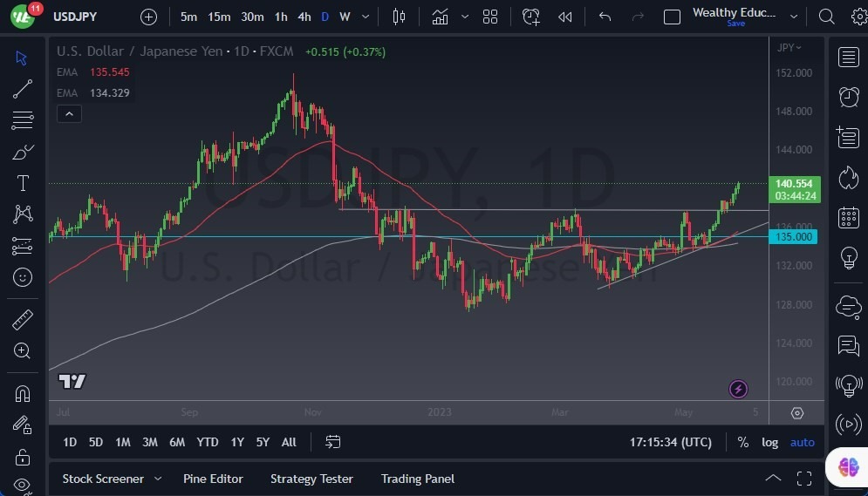This screenshot has width=868, height=496.
Task: Select the brush drawing tool
Action: click(23, 152)
